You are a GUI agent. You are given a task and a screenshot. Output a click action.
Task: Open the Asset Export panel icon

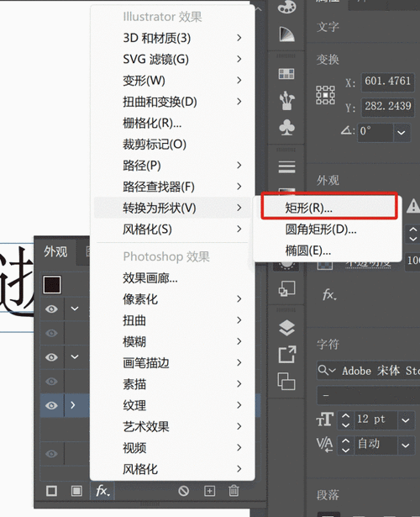point(286,355)
